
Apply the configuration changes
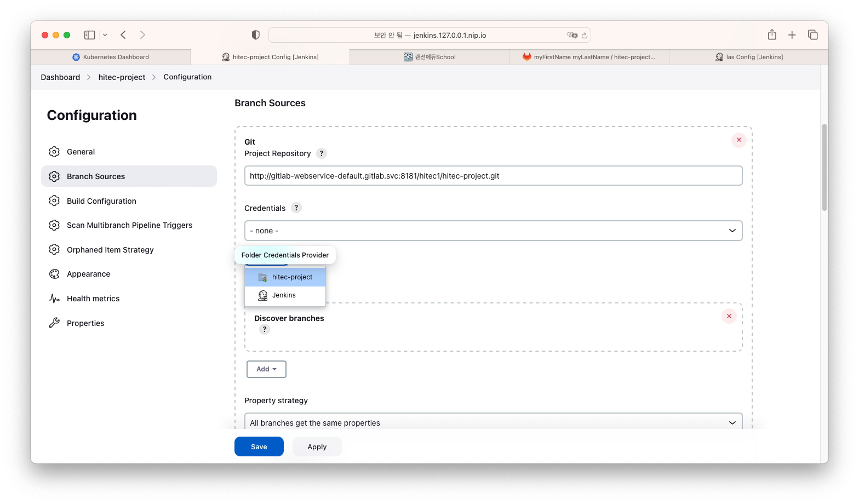click(x=317, y=446)
